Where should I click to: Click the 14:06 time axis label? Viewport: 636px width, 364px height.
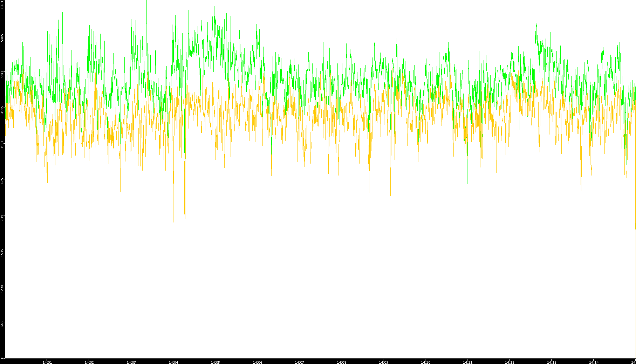coord(257,362)
